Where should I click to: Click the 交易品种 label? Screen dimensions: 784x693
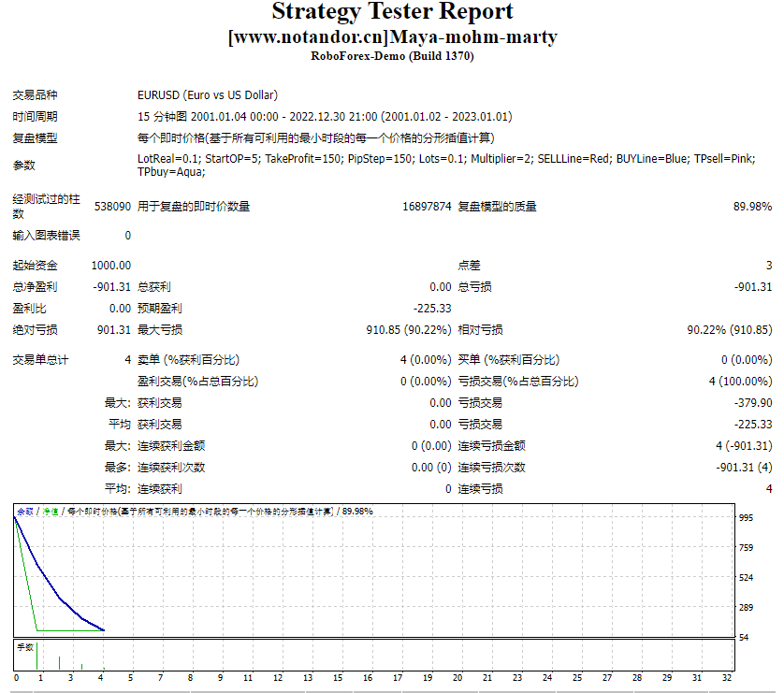pyautogui.click(x=35, y=95)
